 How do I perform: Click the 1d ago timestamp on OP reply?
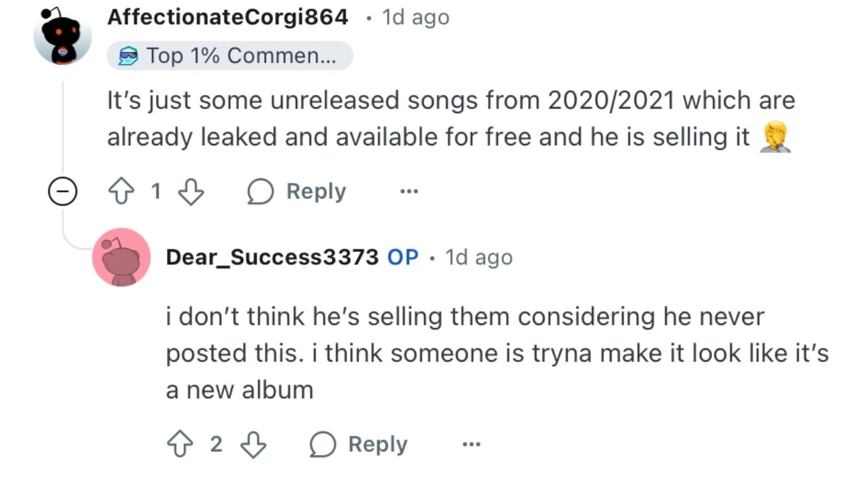[479, 257]
